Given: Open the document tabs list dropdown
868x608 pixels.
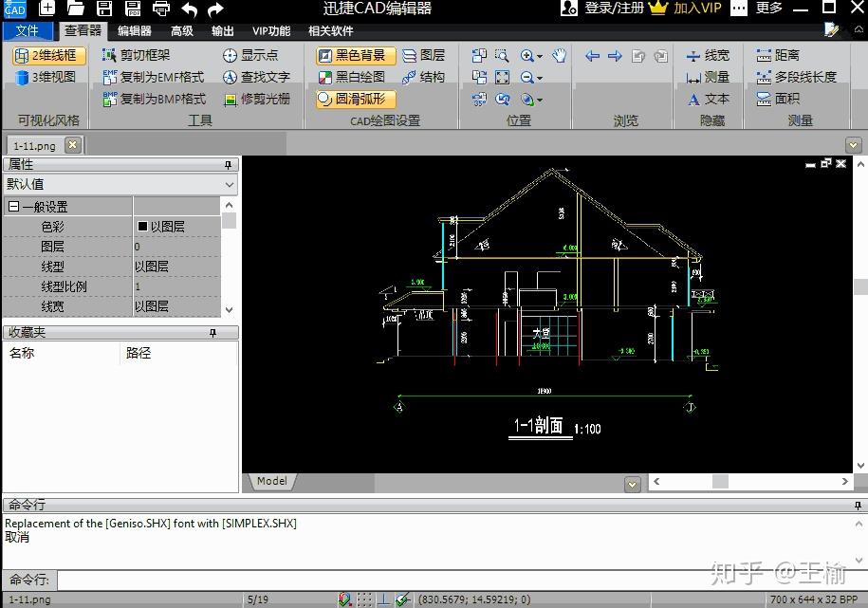Looking at the screenshot, I should [853, 145].
